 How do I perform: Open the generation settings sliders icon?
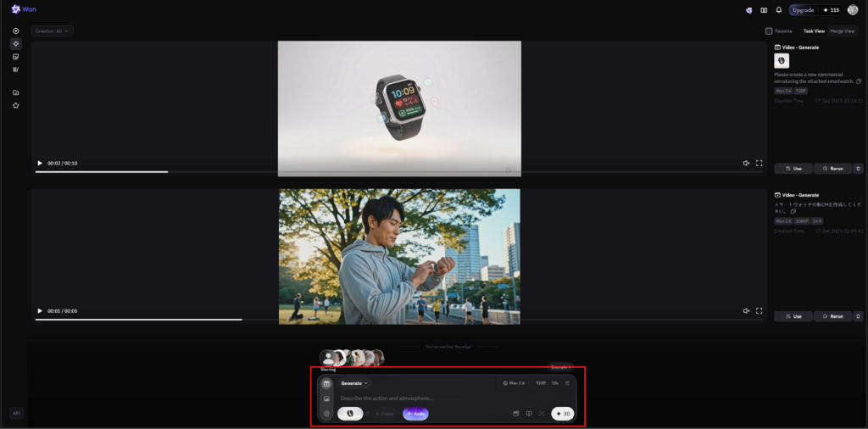[567, 383]
